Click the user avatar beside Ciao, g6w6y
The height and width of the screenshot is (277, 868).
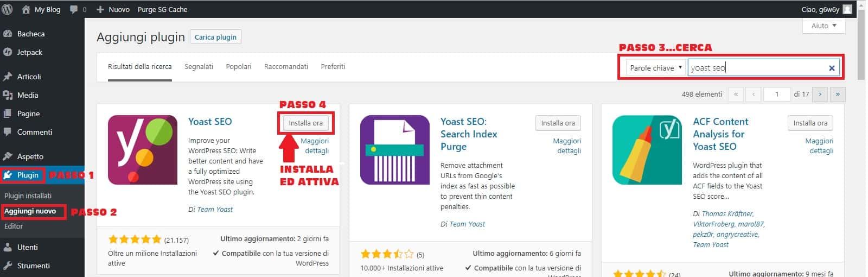(x=847, y=9)
